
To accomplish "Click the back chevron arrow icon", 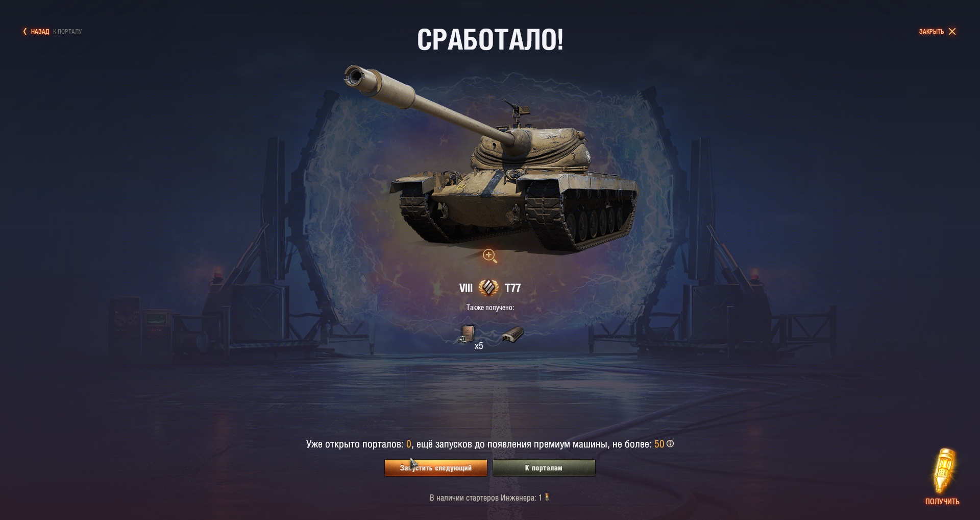I will click(24, 31).
